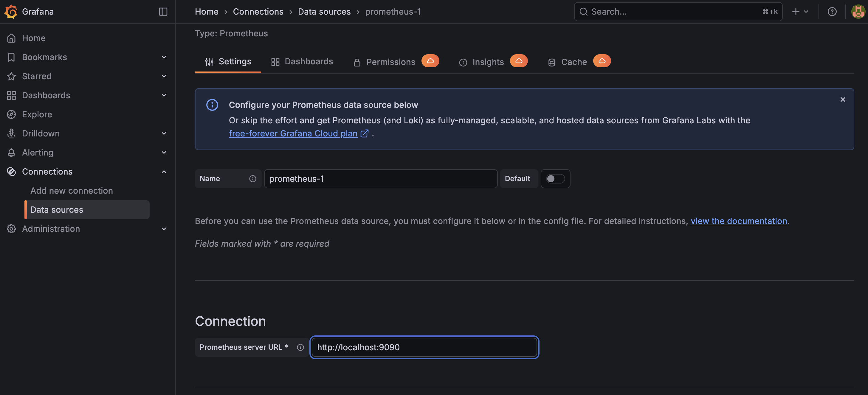
Task: Go to Data sources breadcrumb
Action: pyautogui.click(x=324, y=12)
